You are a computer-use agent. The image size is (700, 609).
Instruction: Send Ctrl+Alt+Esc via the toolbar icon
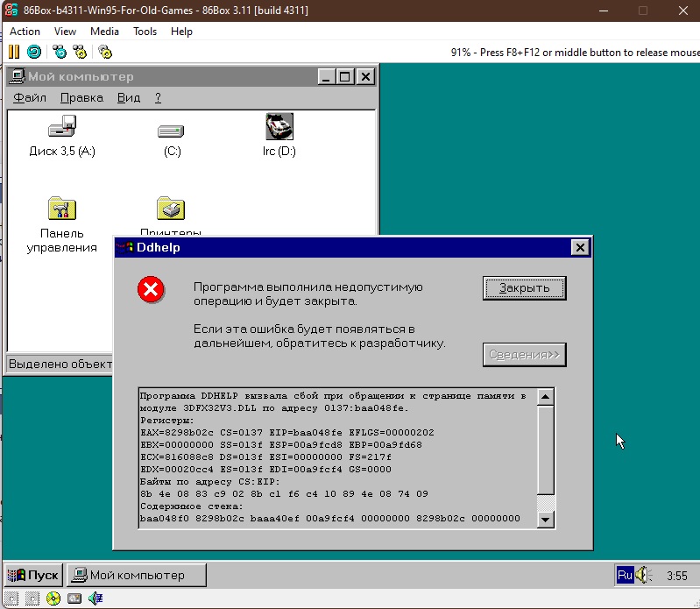[80, 53]
